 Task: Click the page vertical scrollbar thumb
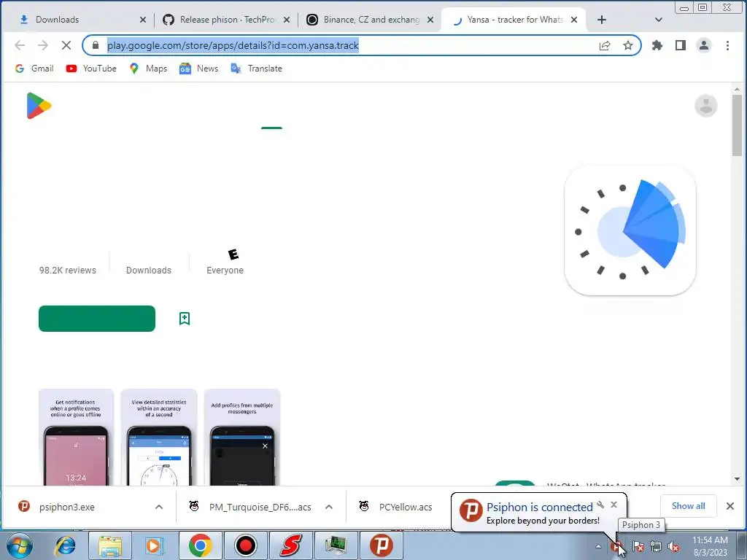pos(737,125)
